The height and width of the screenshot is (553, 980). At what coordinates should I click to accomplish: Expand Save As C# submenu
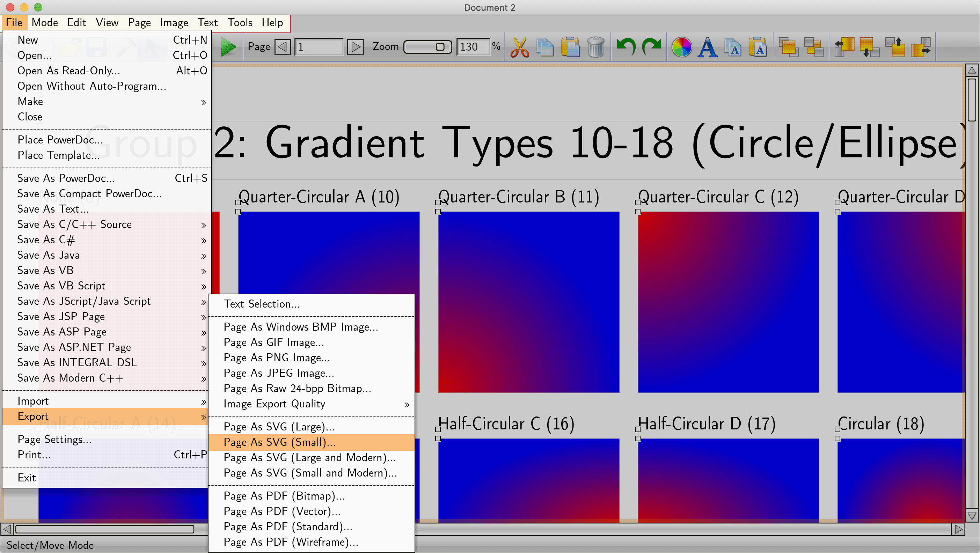pos(107,239)
